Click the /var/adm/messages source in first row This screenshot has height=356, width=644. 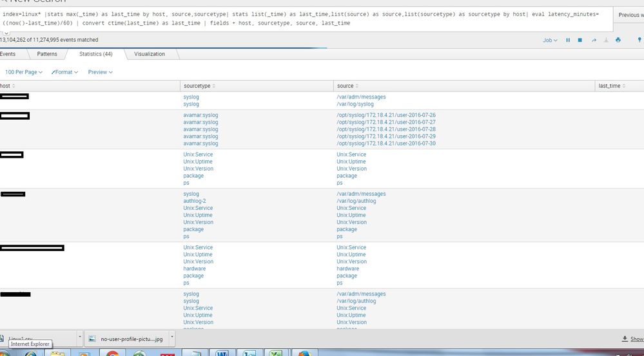[x=361, y=97]
